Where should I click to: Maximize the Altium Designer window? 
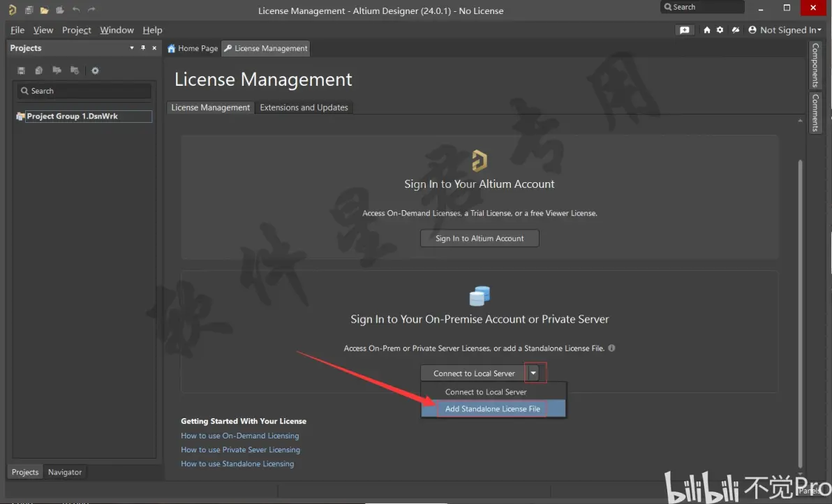(787, 8)
